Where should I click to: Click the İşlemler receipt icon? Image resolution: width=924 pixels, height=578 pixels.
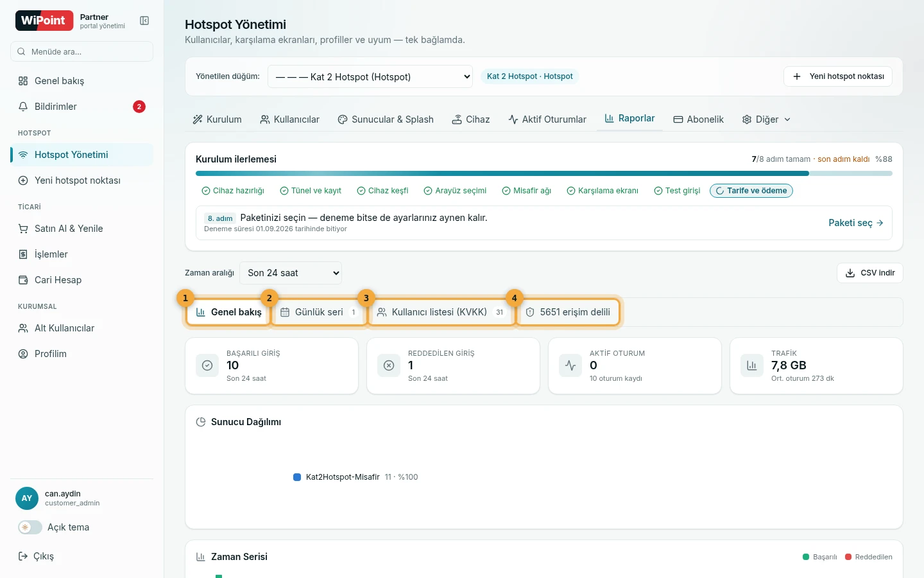click(23, 254)
